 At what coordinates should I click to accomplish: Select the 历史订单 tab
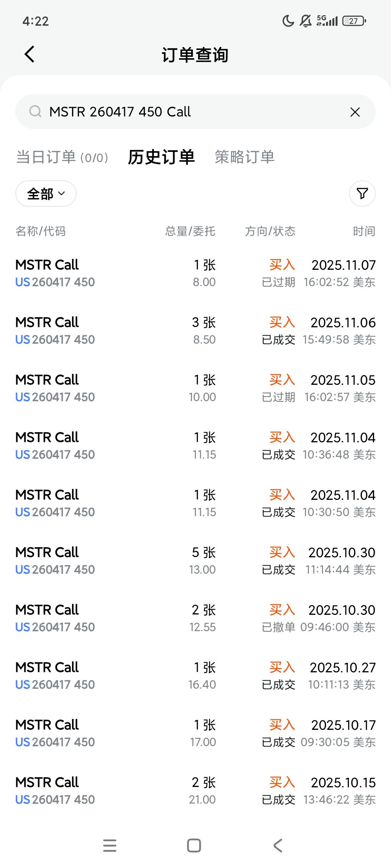pyautogui.click(x=161, y=157)
